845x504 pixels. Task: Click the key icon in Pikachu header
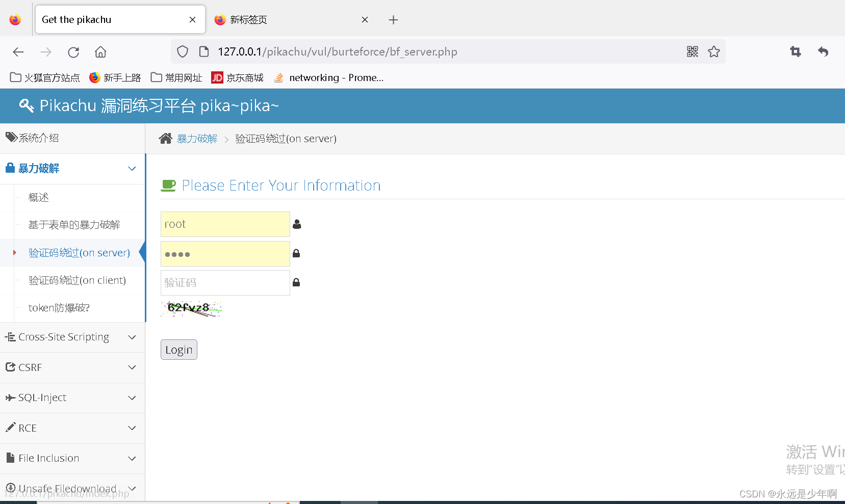[x=27, y=105]
